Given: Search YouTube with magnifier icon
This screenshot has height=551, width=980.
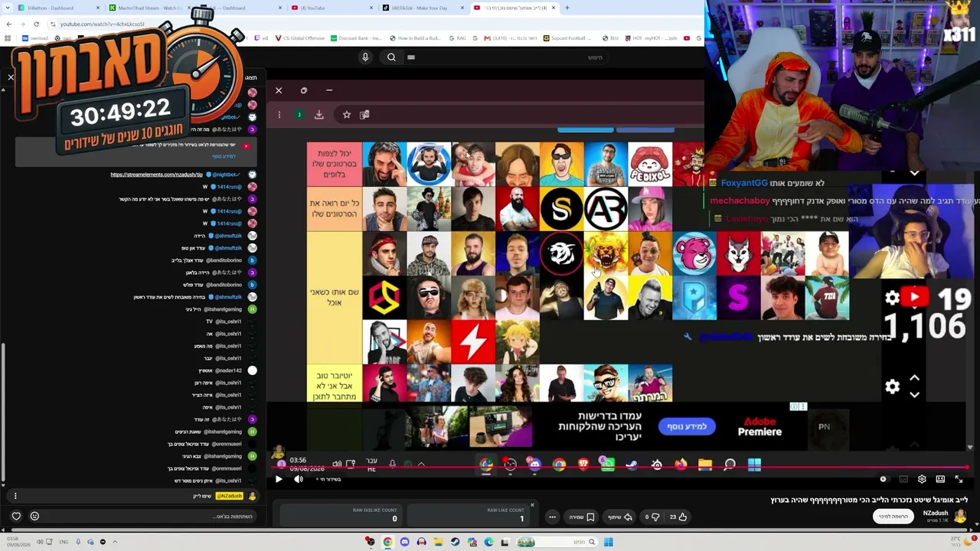Looking at the screenshot, I should 391,57.
